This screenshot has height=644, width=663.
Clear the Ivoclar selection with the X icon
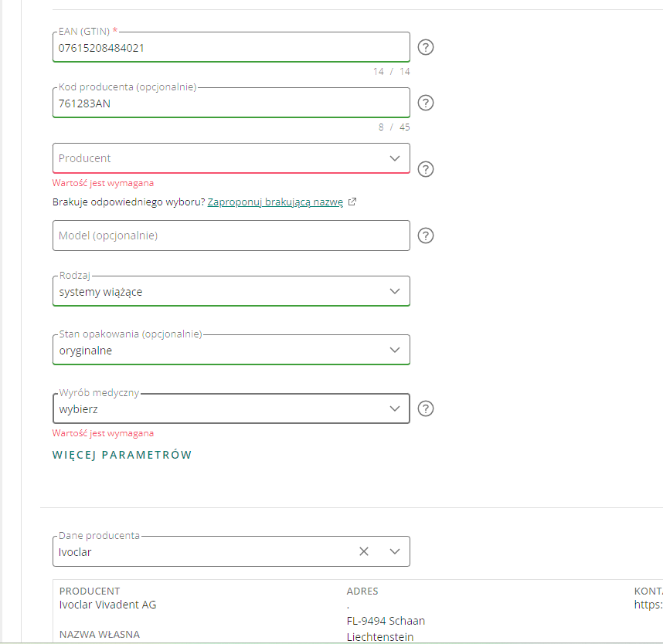click(x=364, y=551)
